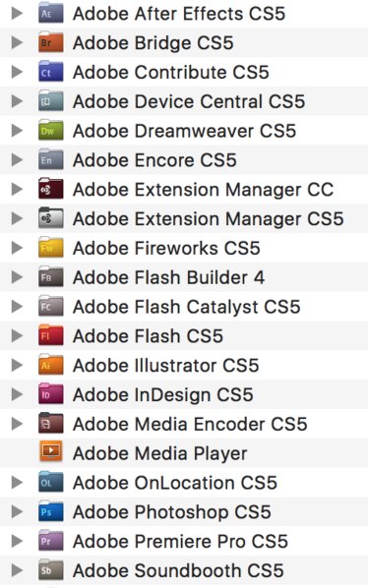This screenshot has height=588, width=368.
Task: Click the Adobe Fireworks CS5 folder icon
Action: click(51, 248)
